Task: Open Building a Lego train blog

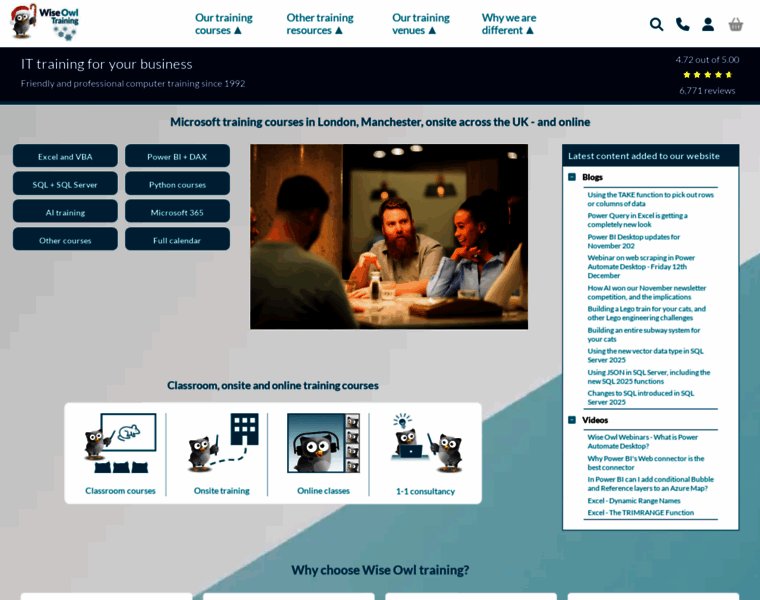Action: coord(647,313)
